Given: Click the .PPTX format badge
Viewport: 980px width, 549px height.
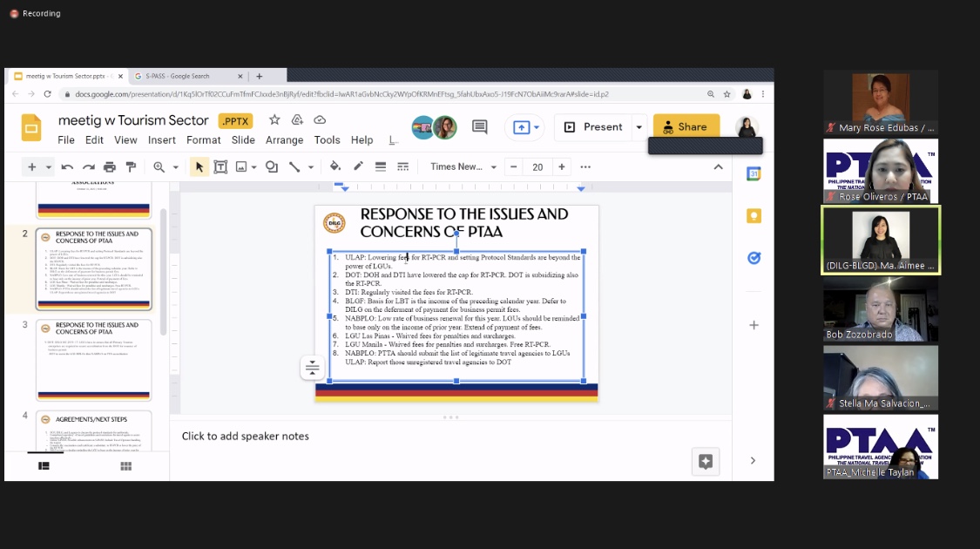Looking at the screenshot, I should pyautogui.click(x=235, y=120).
